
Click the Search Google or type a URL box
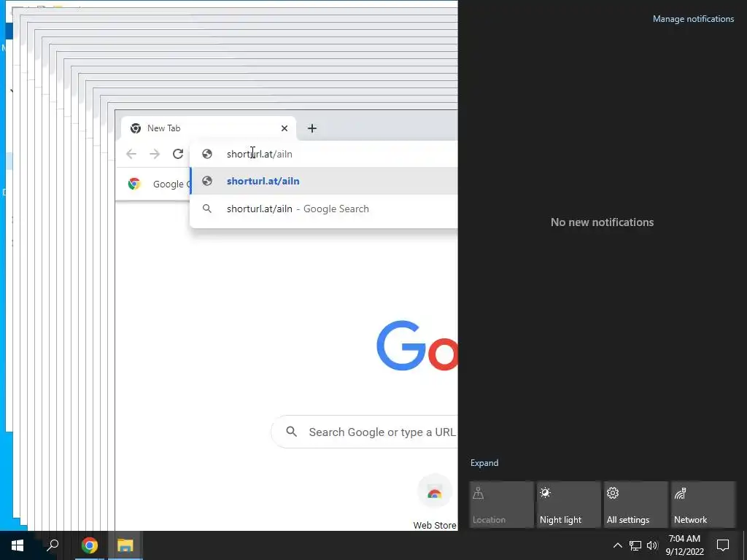tap(365, 432)
